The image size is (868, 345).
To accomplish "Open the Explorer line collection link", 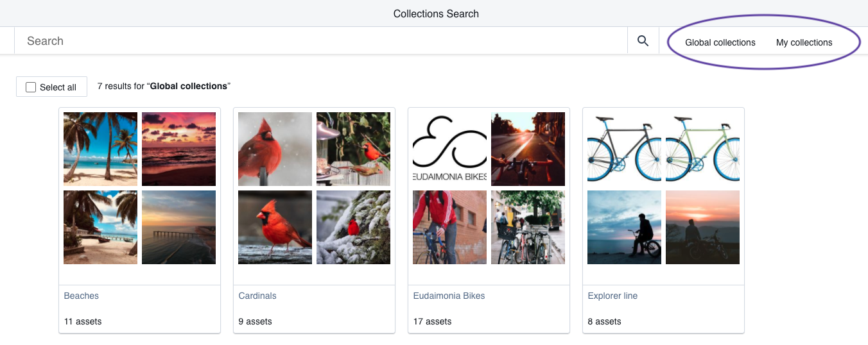I will [x=612, y=296].
